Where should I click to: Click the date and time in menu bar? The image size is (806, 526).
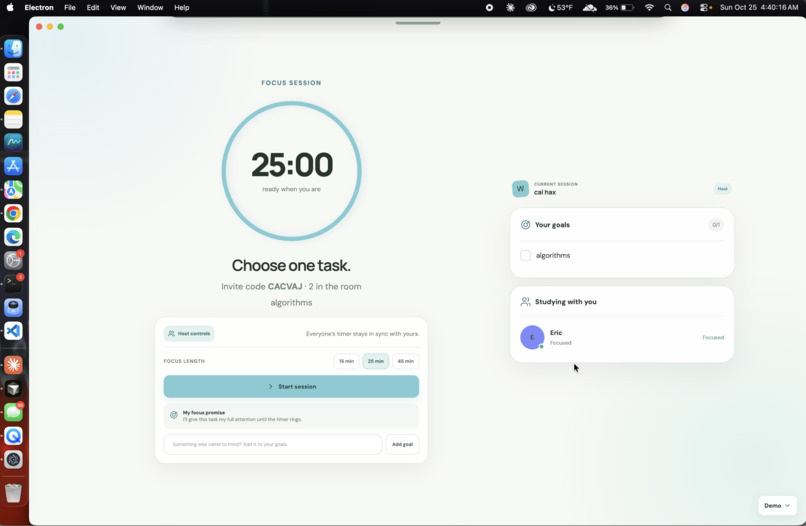coord(759,8)
